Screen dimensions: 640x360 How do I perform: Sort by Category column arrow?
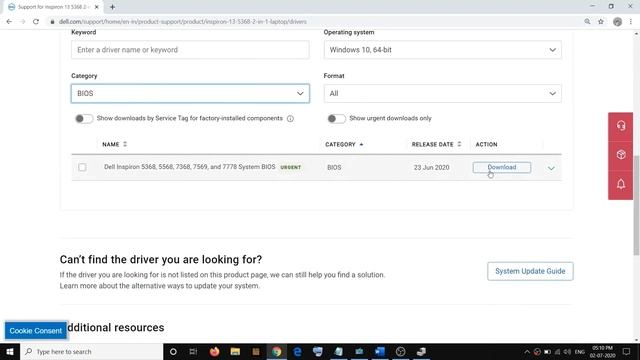click(361, 144)
